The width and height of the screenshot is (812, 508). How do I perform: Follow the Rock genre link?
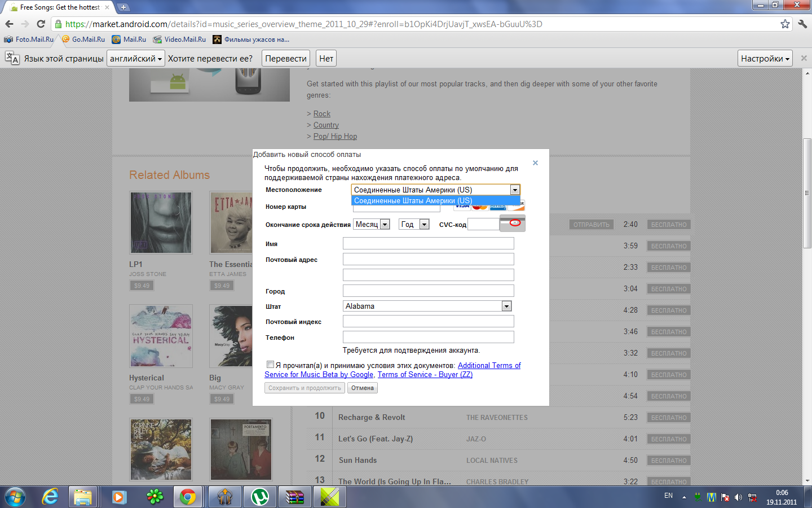[322, 113]
